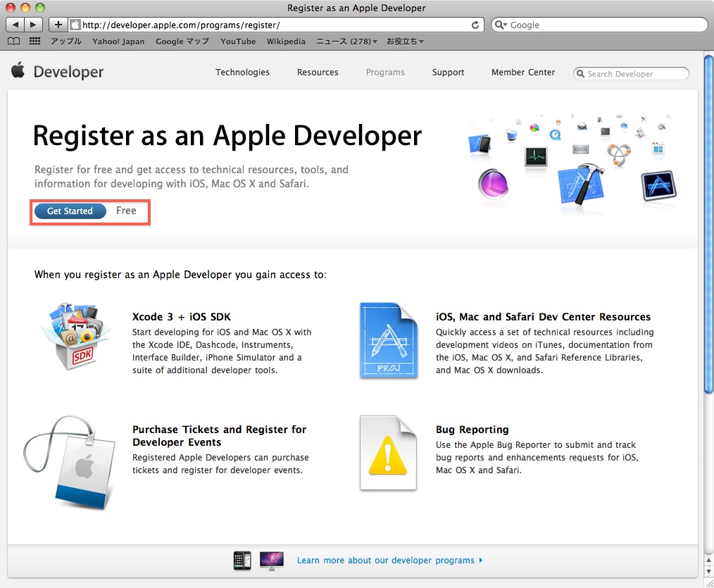This screenshot has width=714, height=588.
Task: Add bookmark with the plus button
Action: pos(58,25)
